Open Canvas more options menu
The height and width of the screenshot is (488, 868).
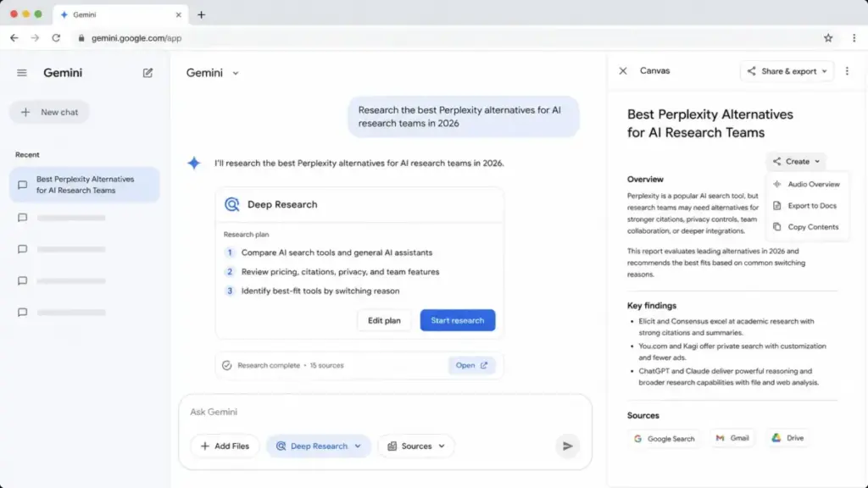(x=847, y=71)
